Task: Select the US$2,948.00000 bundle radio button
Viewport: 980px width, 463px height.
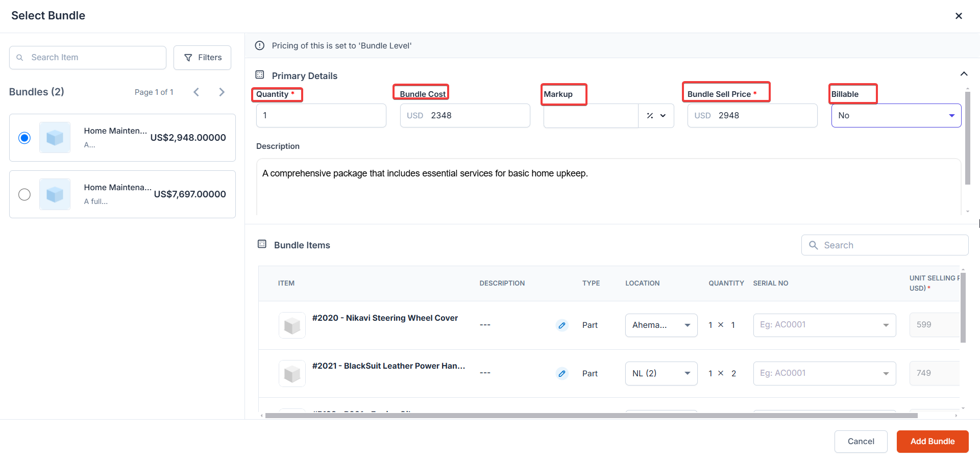Action: [24, 138]
